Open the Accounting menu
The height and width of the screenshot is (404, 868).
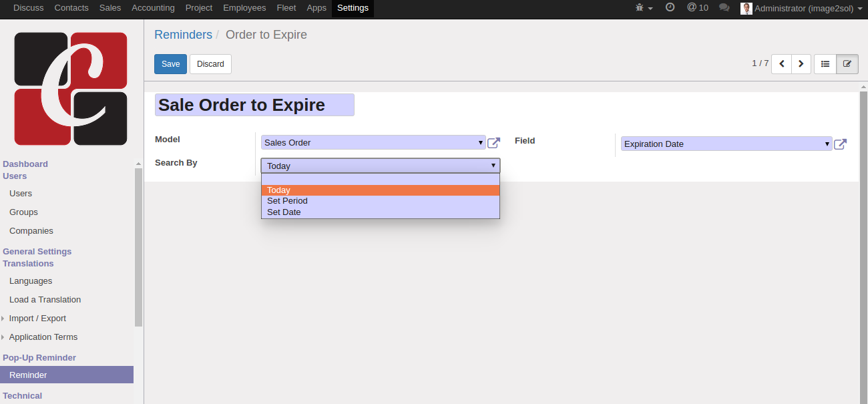point(153,8)
